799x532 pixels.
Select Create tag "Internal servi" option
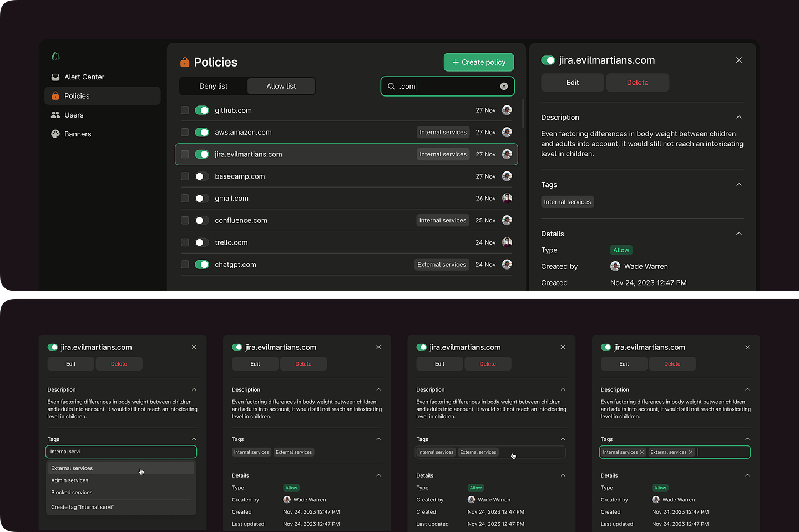pos(121,507)
